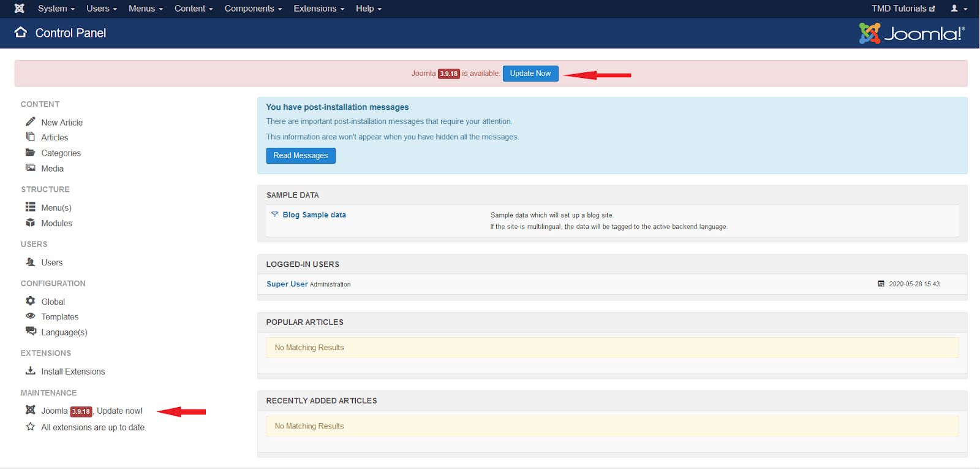The height and width of the screenshot is (469, 980).
Task: Click the Modules cube icon
Action: pos(30,223)
